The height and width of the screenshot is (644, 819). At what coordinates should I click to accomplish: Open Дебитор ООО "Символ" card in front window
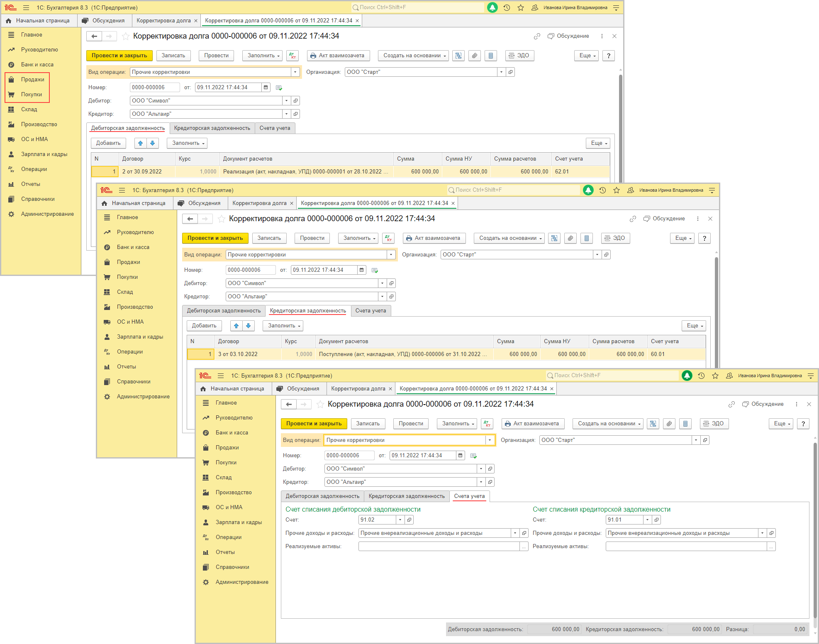[490, 469]
